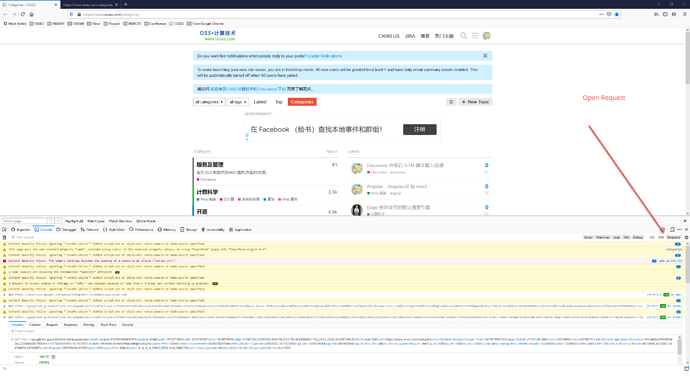The image size is (690, 377).
Task: Jump to next find result arrow
Action: click(x=58, y=221)
